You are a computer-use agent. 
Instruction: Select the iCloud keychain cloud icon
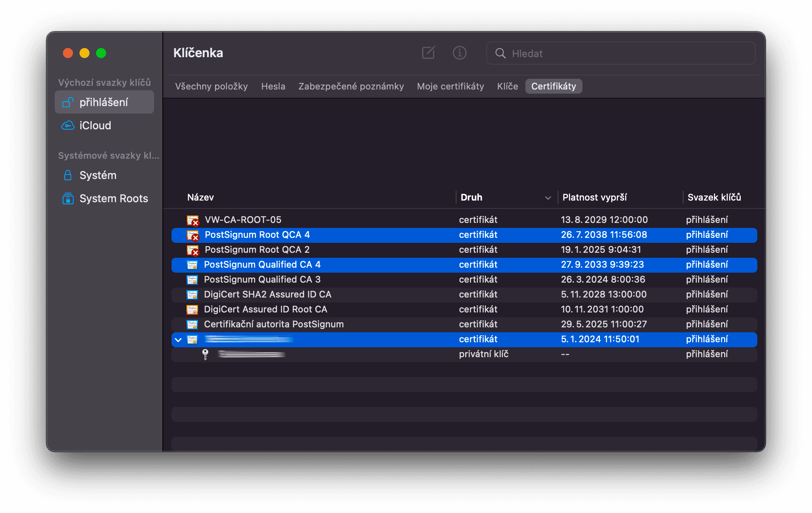point(68,126)
